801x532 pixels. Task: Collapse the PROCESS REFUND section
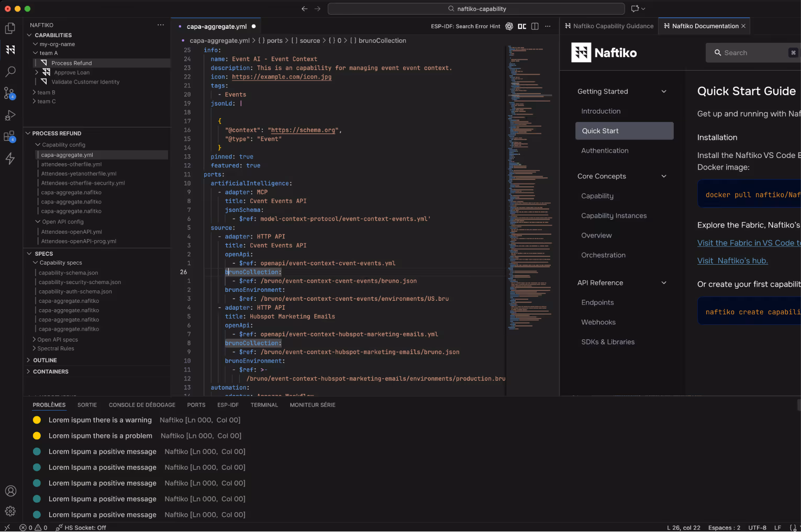(x=28, y=133)
